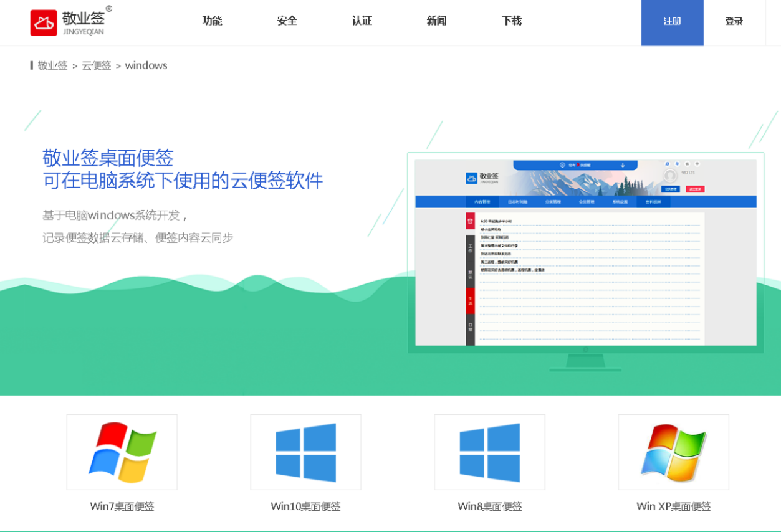The width and height of the screenshot is (781, 532).
Task: Open the 功能 menu item
Action: pos(213,21)
